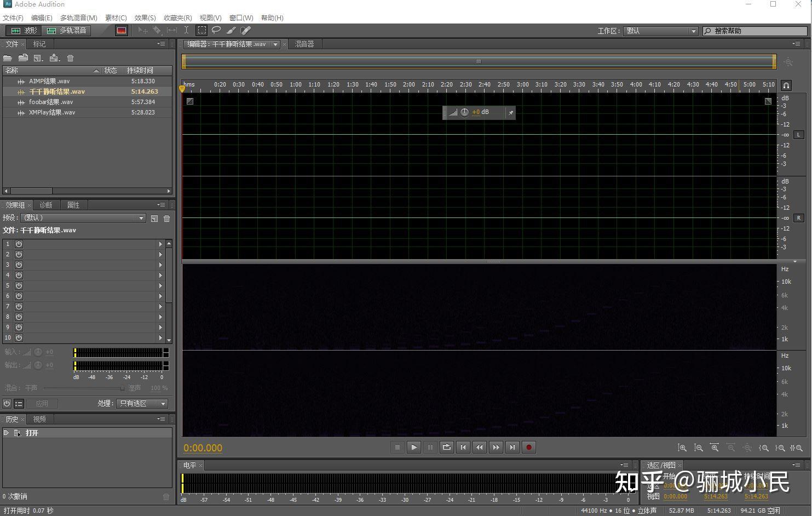Click the Fast Forward button
Image resolution: width=812 pixels, height=516 pixels.
496,447
